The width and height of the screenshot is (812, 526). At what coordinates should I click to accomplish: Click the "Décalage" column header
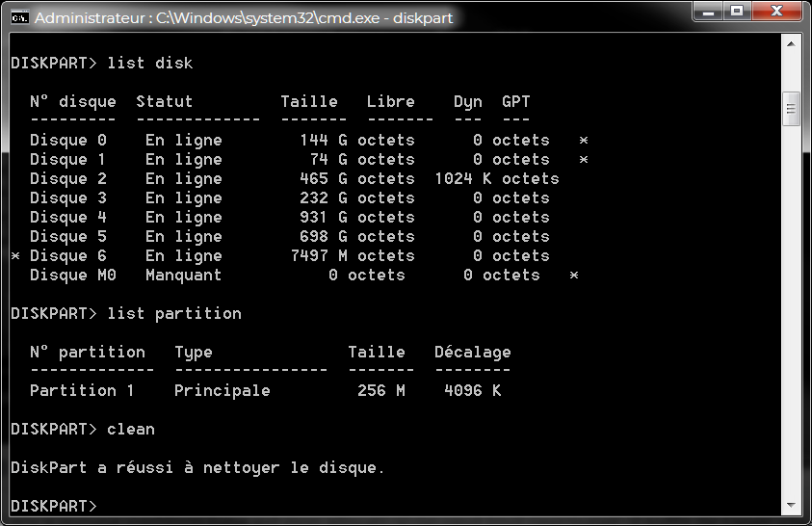click(x=472, y=353)
